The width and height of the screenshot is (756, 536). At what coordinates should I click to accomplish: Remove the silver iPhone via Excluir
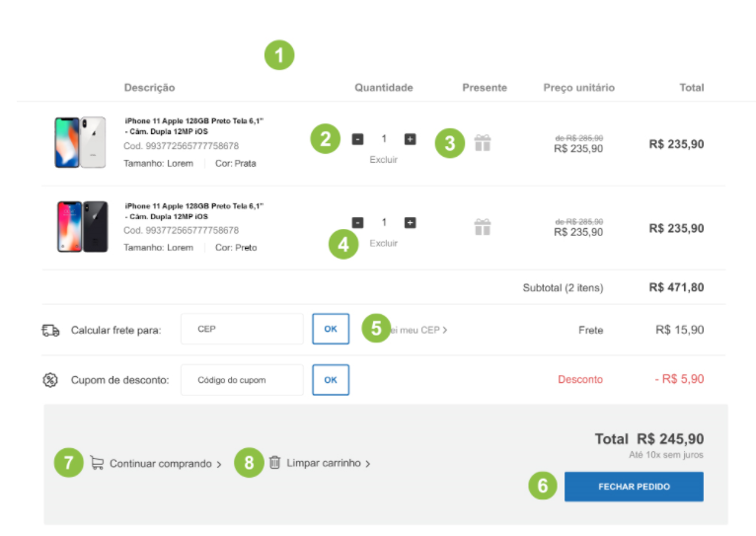[x=383, y=159]
